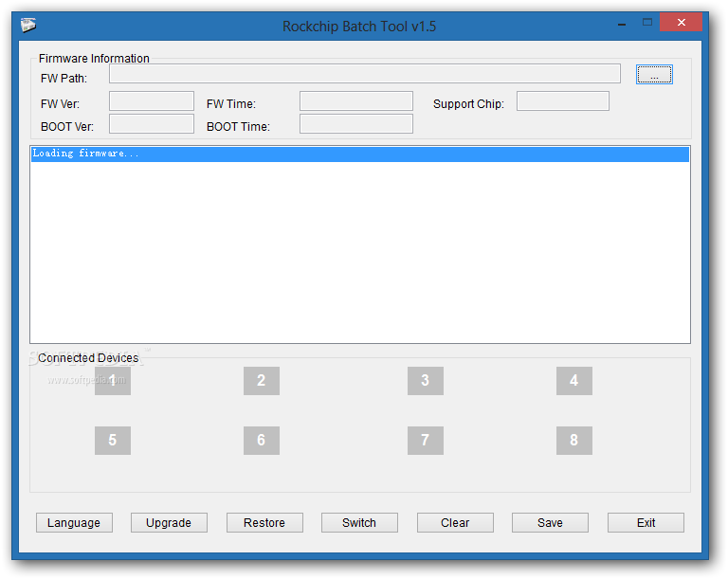Click the Switch button

[x=359, y=523]
